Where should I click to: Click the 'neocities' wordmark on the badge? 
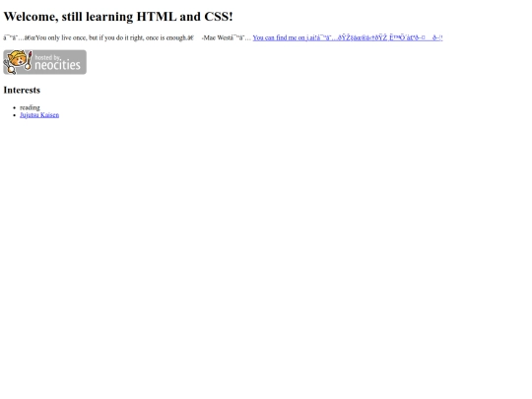(x=58, y=65)
